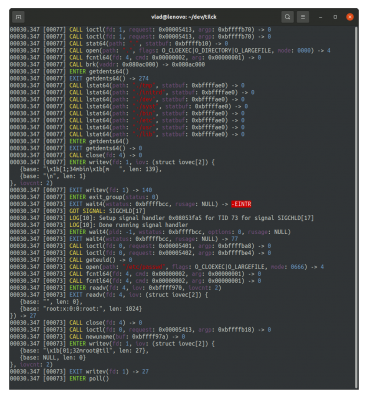
Task: Minimize the terminal window
Action: pos(321,17)
